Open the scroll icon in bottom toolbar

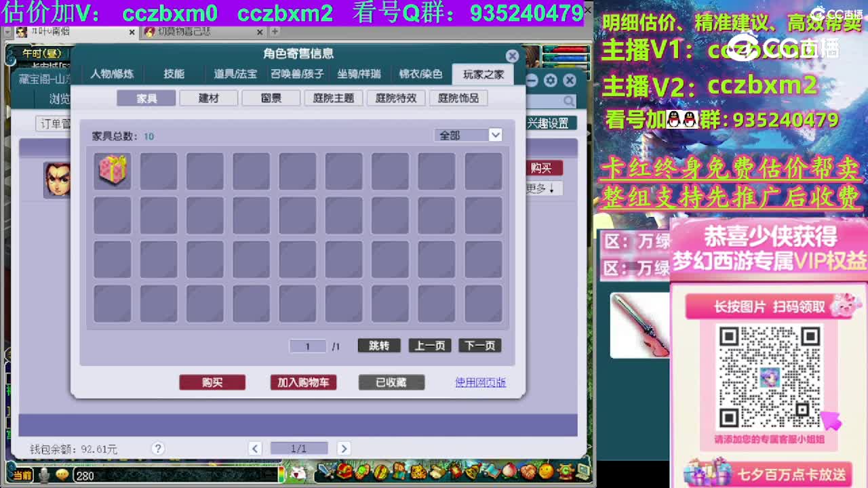[x=438, y=471]
